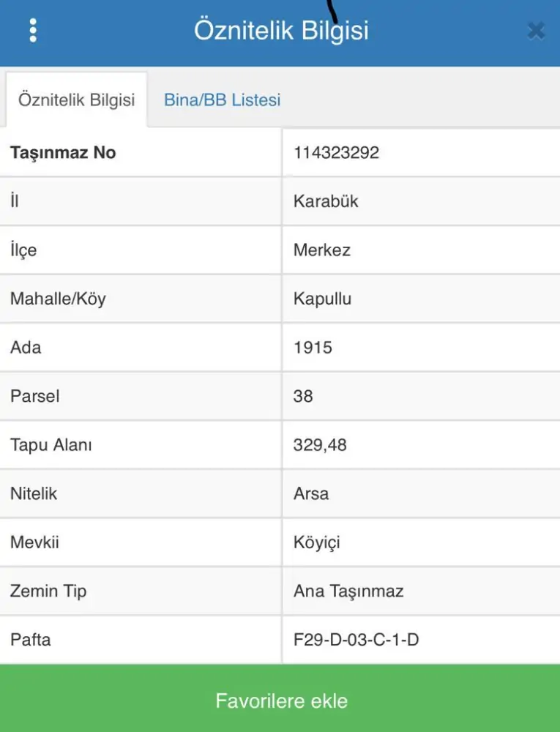Select the Kapullu neighborhood value
560x732 pixels.
[x=322, y=299]
